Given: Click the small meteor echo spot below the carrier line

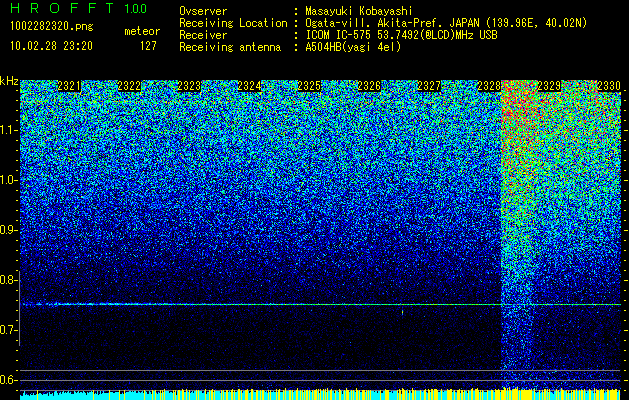Looking at the screenshot, I should click(x=402, y=312).
